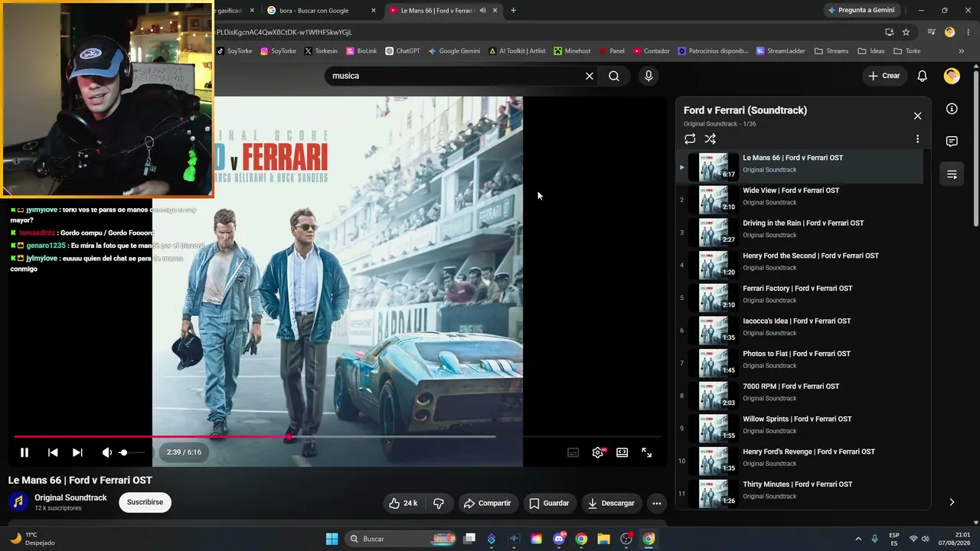Click 'Pregunta a Gemini' button
The image size is (980, 551).
click(x=861, y=11)
